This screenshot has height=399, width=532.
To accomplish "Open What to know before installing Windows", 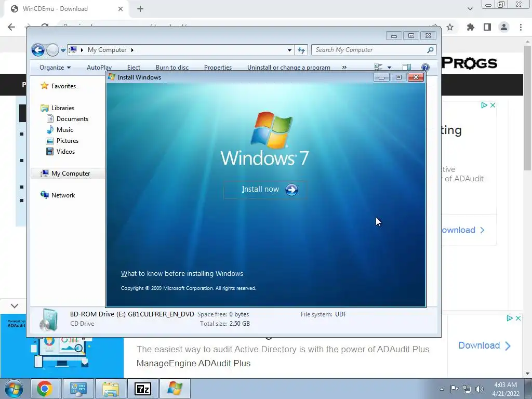I will (x=182, y=273).
